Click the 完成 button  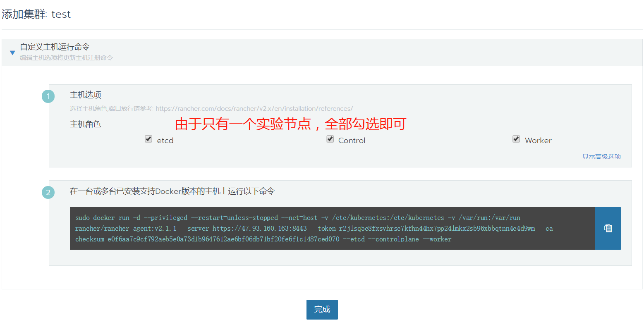pyautogui.click(x=322, y=310)
